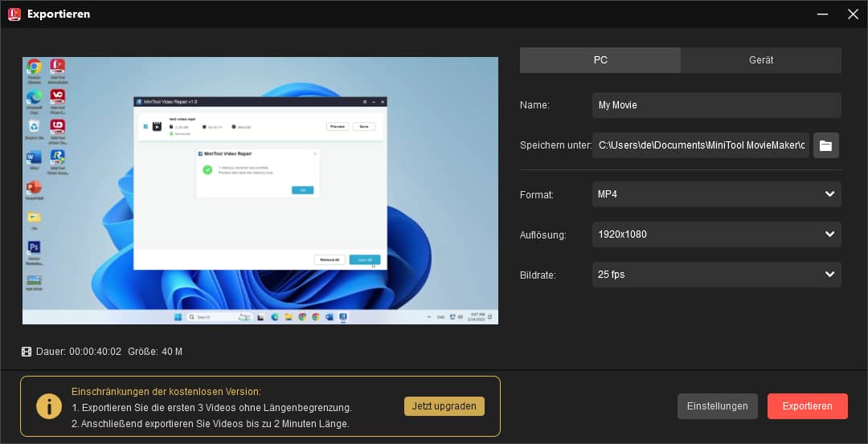The height and width of the screenshot is (444, 868).
Task: Open Einstellungen for export
Action: pos(718,406)
